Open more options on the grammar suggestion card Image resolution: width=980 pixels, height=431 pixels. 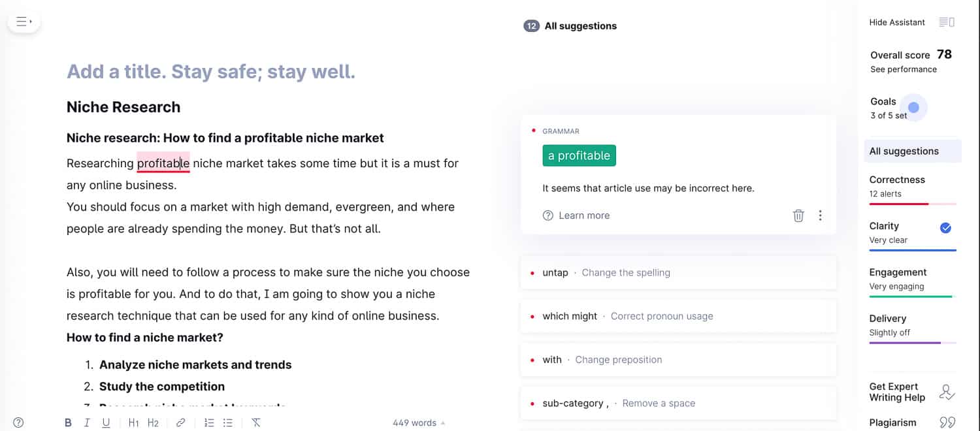coord(820,215)
